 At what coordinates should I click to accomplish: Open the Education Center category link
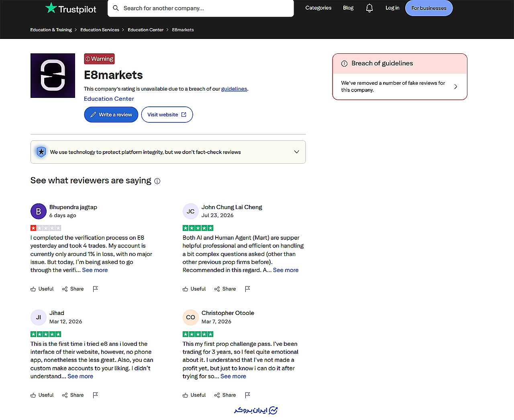tap(109, 99)
